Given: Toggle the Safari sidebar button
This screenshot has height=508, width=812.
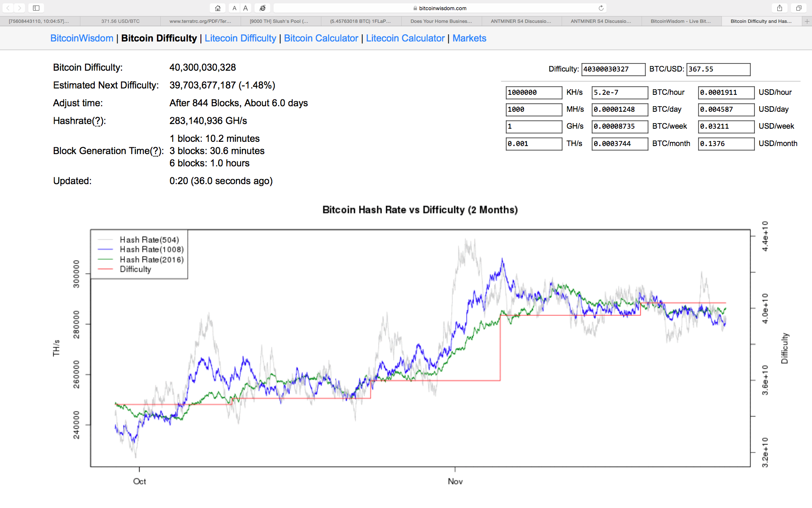Looking at the screenshot, I should click(x=36, y=8).
